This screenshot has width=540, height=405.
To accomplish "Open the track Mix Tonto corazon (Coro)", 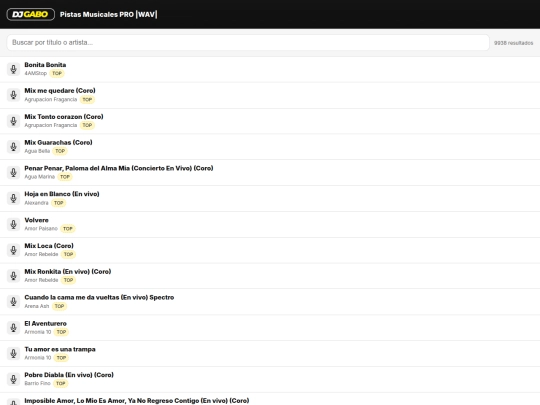I will pos(64,116).
